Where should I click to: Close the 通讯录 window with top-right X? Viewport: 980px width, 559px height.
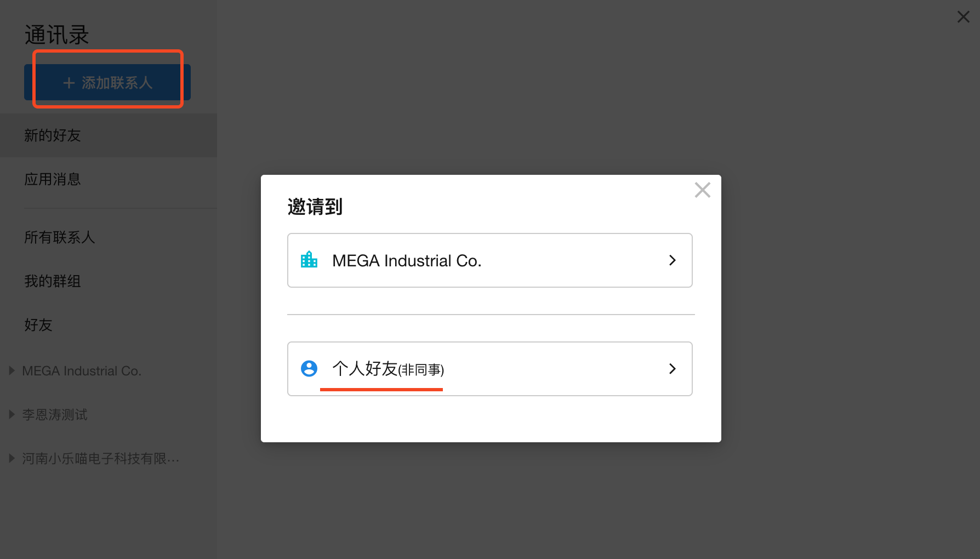click(963, 17)
